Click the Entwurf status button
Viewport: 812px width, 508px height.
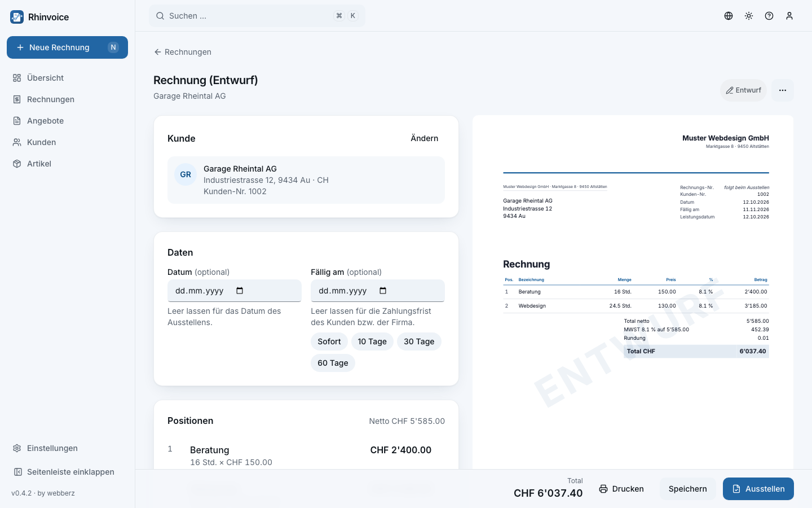(743, 90)
